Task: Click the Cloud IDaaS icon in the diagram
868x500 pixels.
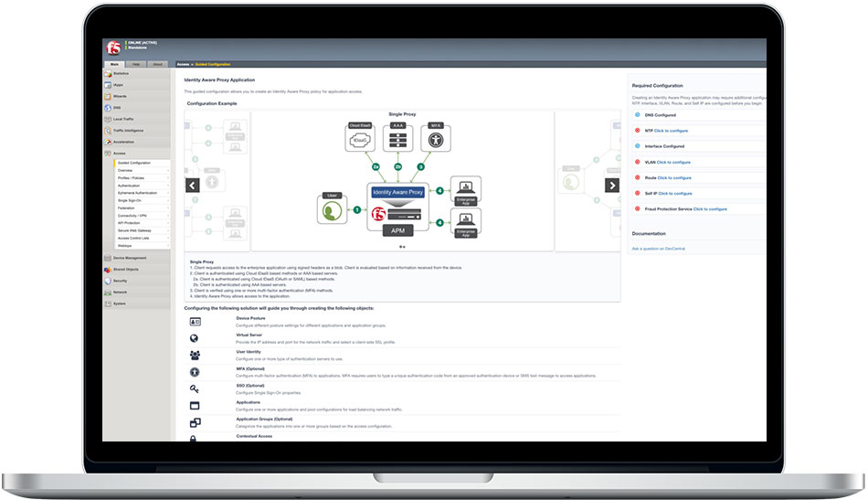Action: (360, 138)
